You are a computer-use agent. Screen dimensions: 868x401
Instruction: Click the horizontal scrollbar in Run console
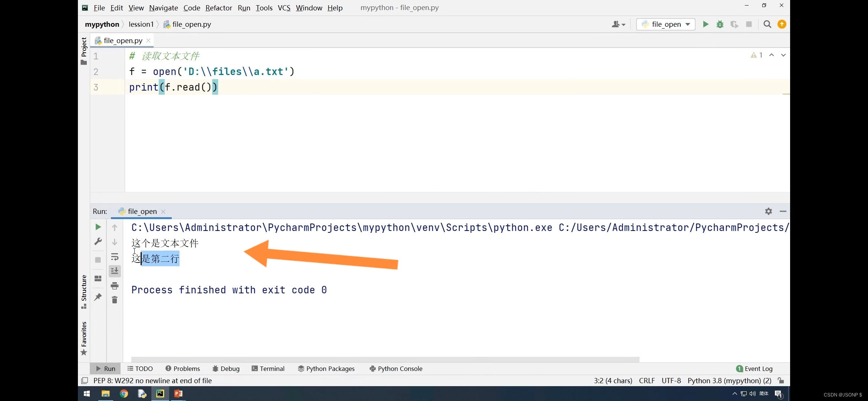(x=385, y=359)
